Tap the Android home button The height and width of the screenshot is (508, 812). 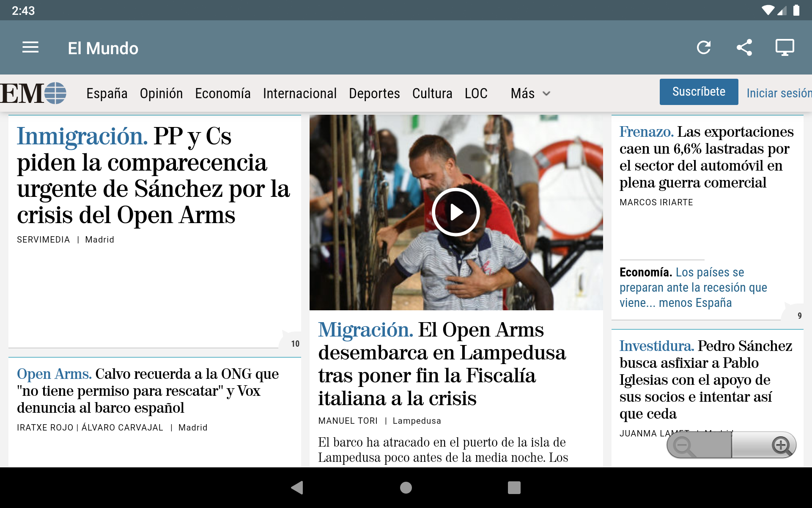click(x=406, y=488)
